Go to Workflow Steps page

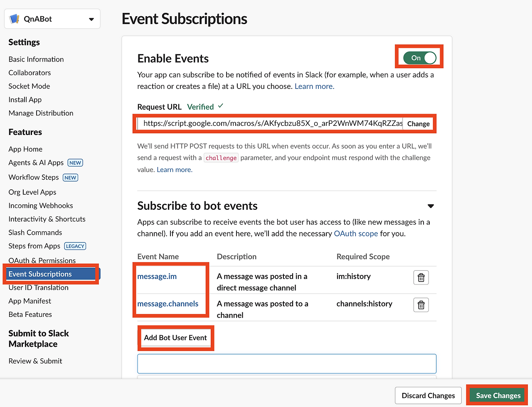coord(34,177)
